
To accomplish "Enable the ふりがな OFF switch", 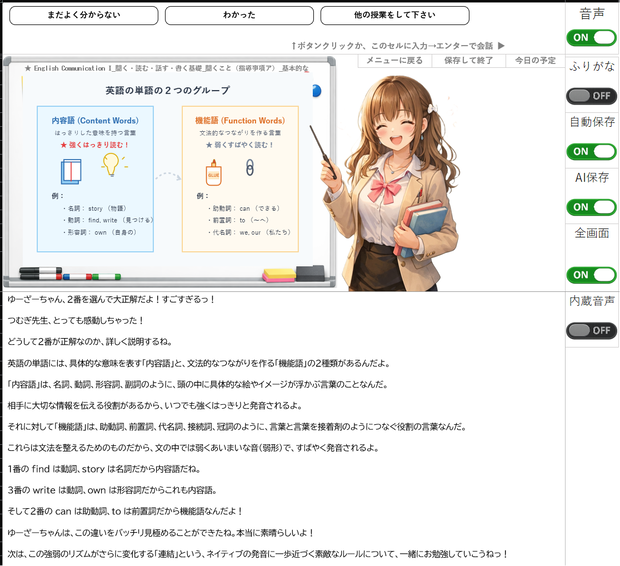I will (592, 96).
